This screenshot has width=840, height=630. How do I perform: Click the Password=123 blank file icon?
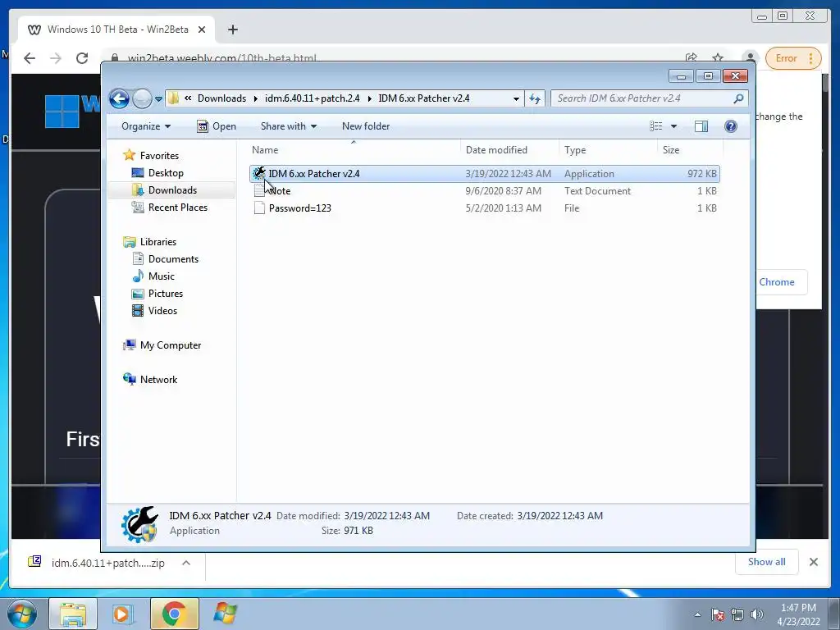pyautogui.click(x=259, y=208)
